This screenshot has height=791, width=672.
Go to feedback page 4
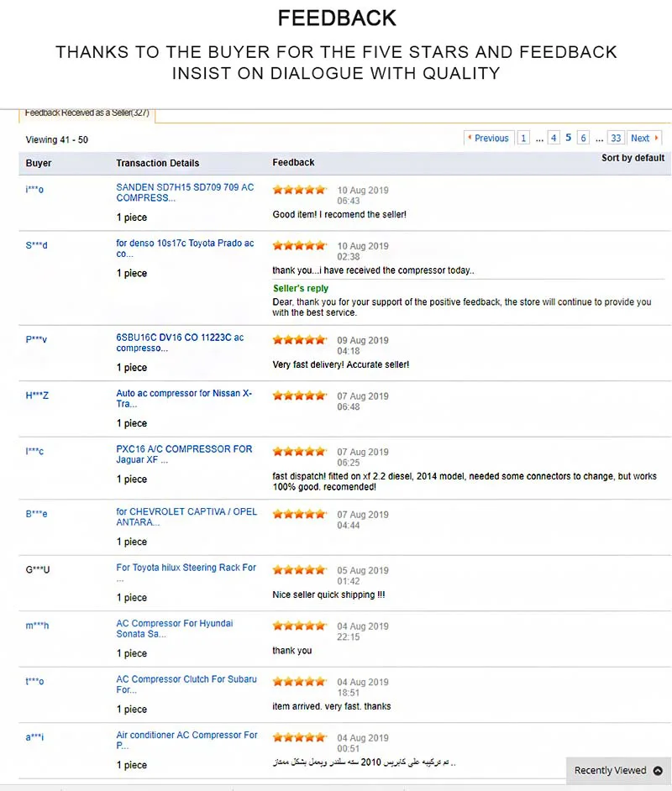click(554, 138)
